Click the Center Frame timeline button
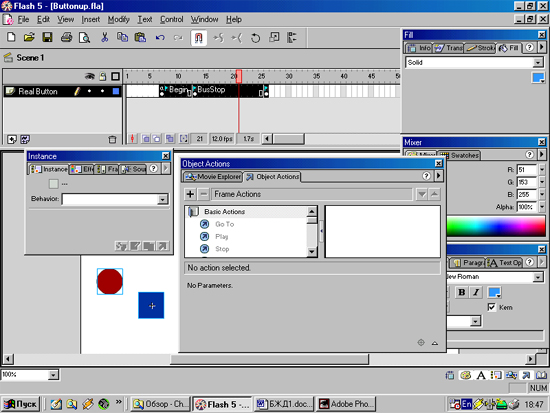This screenshot has height=413, width=550. pyautogui.click(x=133, y=139)
